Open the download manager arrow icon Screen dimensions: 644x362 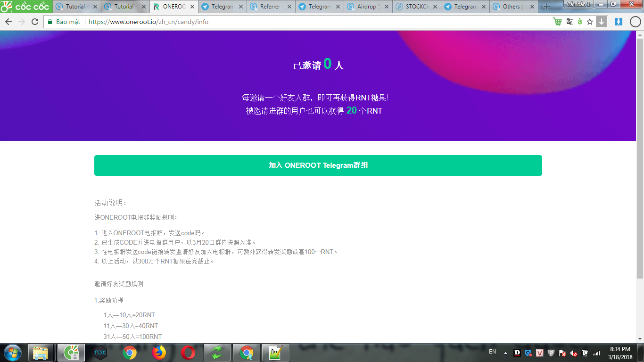pyautogui.click(x=601, y=22)
